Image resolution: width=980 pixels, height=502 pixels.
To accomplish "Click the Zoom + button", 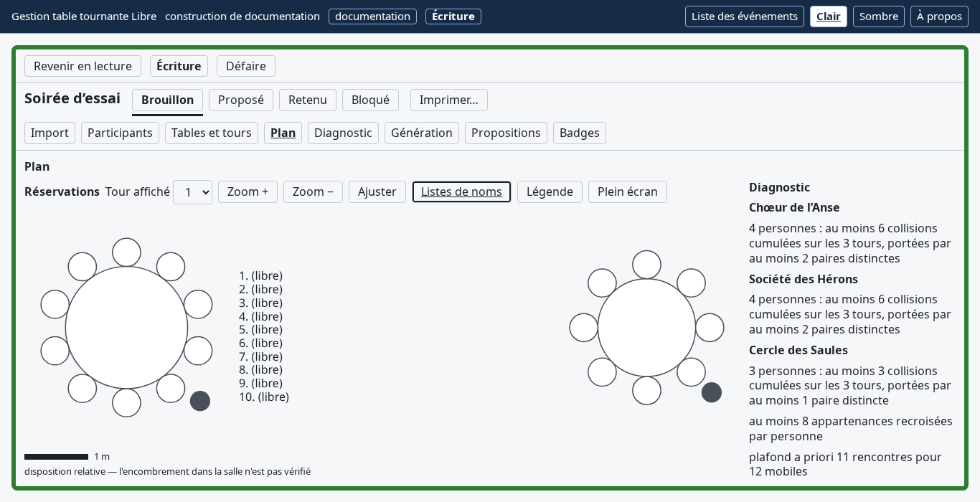I will pos(248,191).
